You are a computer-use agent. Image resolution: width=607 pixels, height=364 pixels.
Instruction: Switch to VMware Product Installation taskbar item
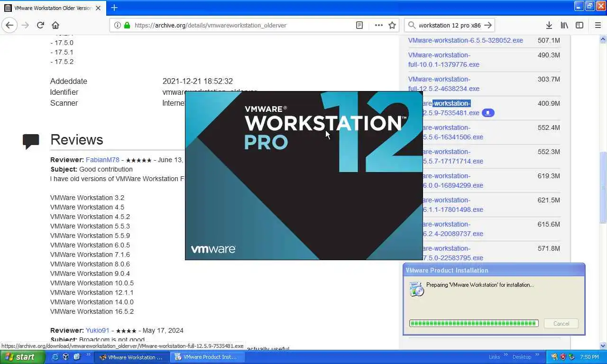(x=207, y=357)
